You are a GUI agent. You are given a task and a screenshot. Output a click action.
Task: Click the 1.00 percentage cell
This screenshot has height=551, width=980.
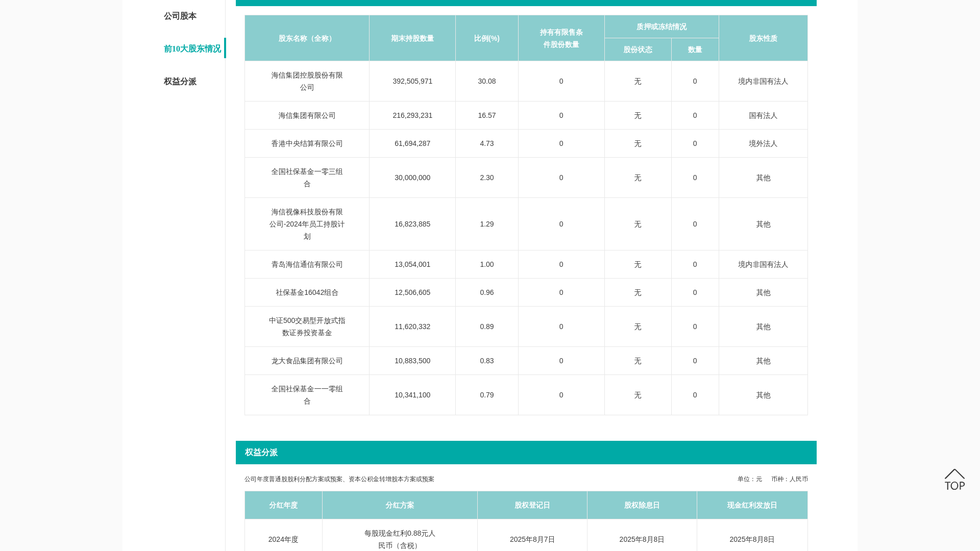click(x=487, y=264)
